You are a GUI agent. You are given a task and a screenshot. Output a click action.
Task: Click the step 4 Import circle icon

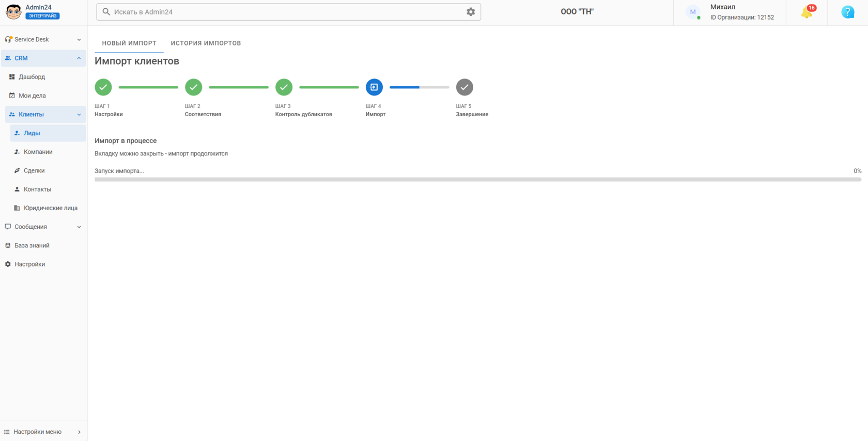point(374,87)
